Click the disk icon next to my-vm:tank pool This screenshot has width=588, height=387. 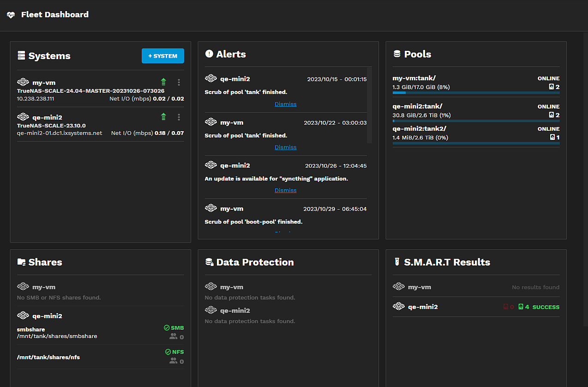(551, 87)
